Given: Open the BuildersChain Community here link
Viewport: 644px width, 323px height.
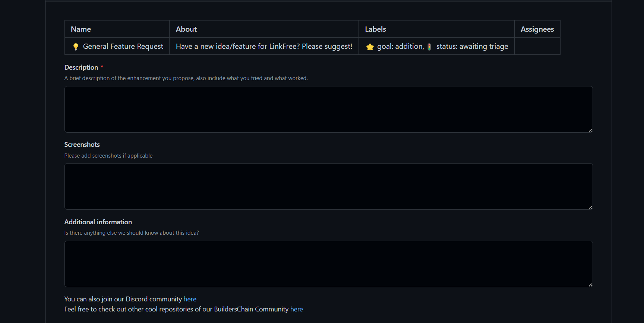Looking at the screenshot, I should 296,309.
